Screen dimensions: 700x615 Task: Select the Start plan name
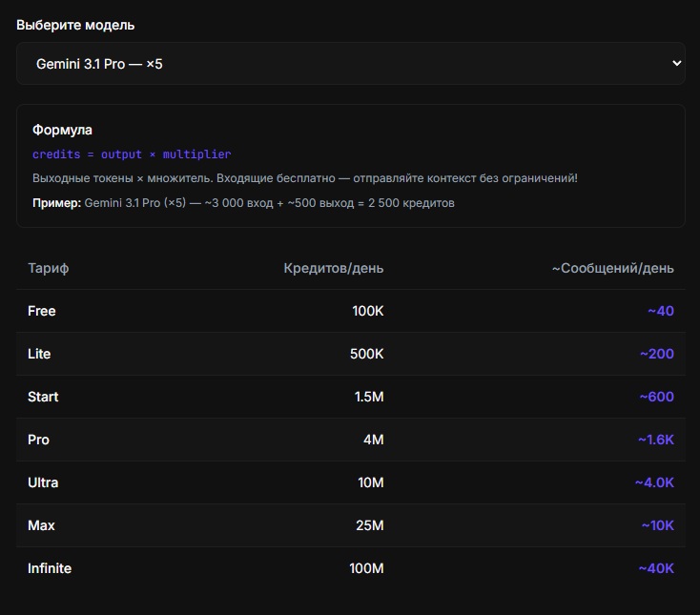click(x=43, y=397)
